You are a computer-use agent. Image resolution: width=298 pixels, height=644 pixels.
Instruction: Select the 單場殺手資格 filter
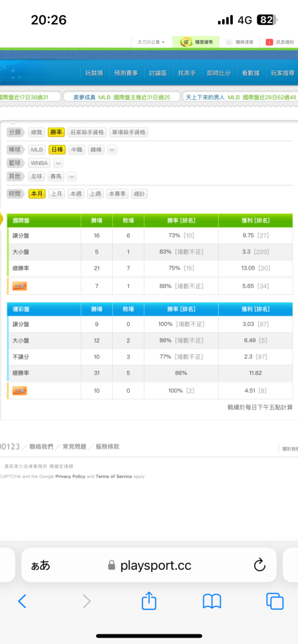129,132
